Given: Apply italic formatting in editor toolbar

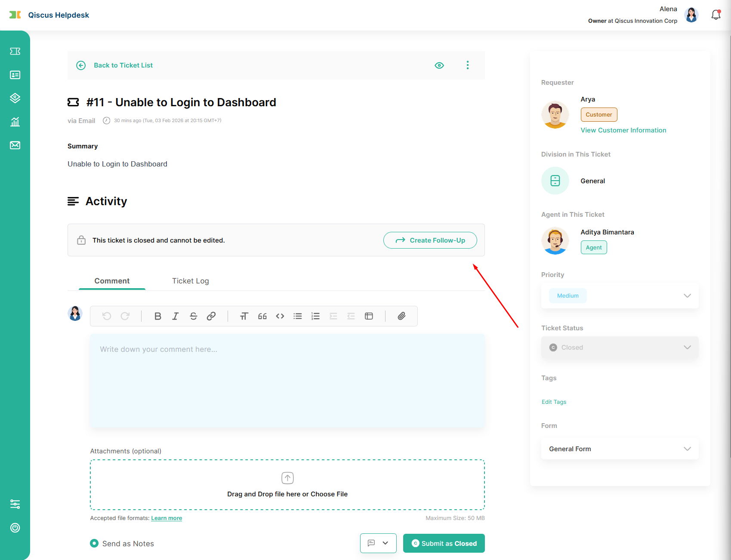Looking at the screenshot, I should click(x=176, y=316).
